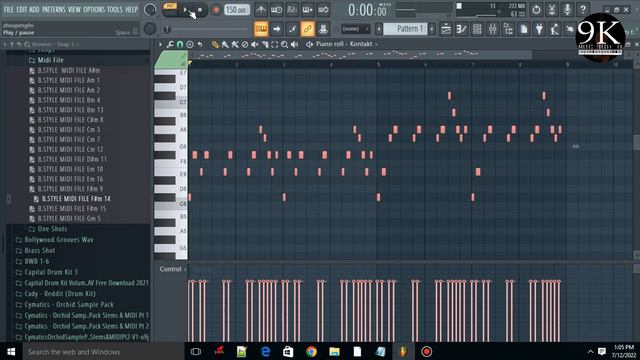Image resolution: width=640 pixels, height=360 pixels.
Task: Open the Plugin picker icon
Action: pyautogui.click(x=539, y=29)
